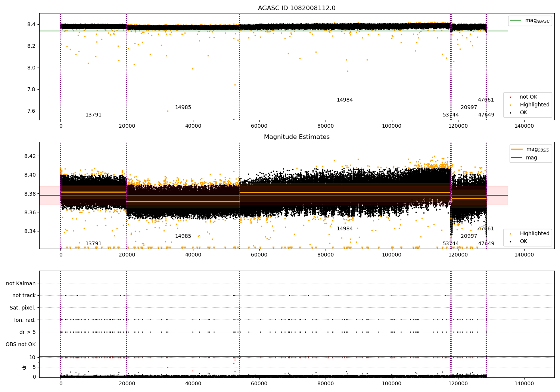The height and width of the screenshot is (392, 560).
Task: Click y-axis tick 8.42 on middle plot
Action: (x=30, y=156)
